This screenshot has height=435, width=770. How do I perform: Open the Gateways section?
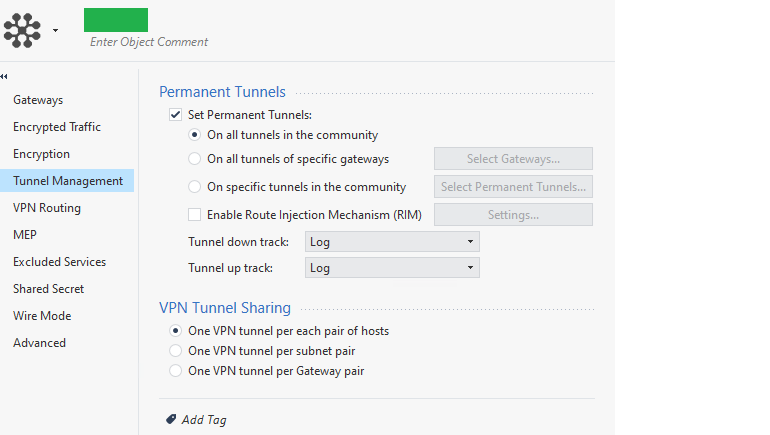[x=38, y=100]
